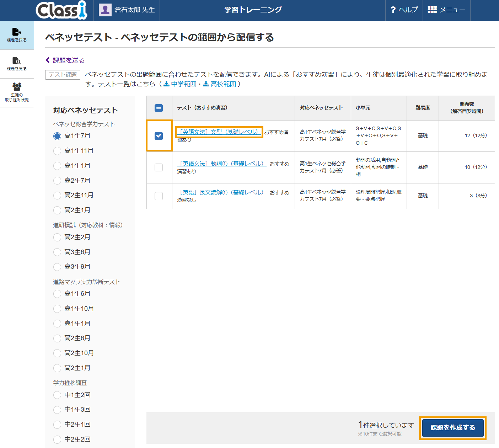This screenshot has width=499, height=448.
Task: Click the Classi logo
Action: coord(61,10)
